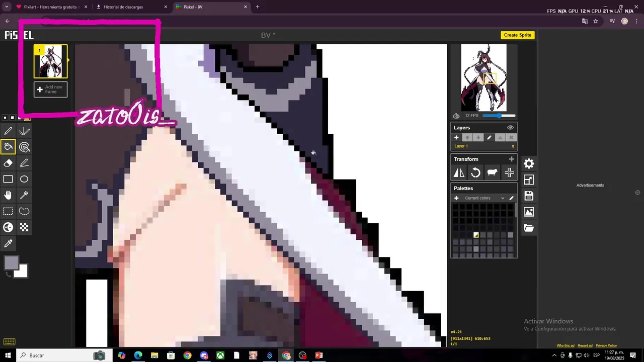Switch to Historial de descargas tab
The width and height of the screenshot is (644, 362).
[132, 7]
